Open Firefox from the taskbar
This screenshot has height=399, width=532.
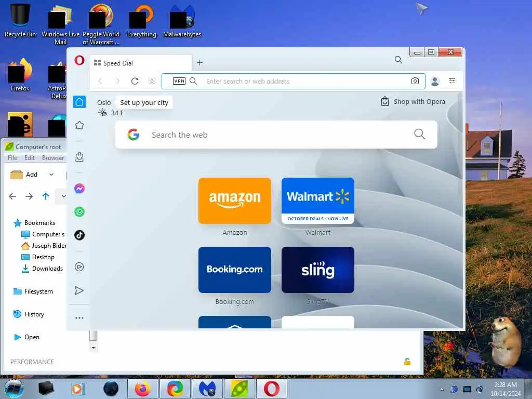[143, 389]
